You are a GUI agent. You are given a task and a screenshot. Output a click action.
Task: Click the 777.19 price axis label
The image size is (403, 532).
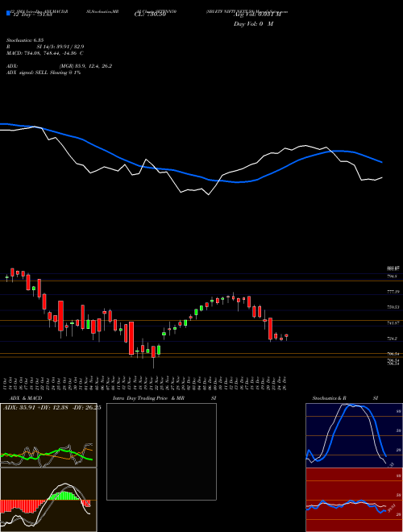pyautogui.click(x=393, y=292)
